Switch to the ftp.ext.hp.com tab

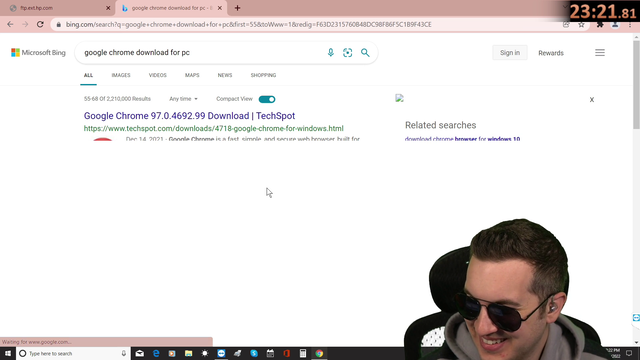(57, 8)
